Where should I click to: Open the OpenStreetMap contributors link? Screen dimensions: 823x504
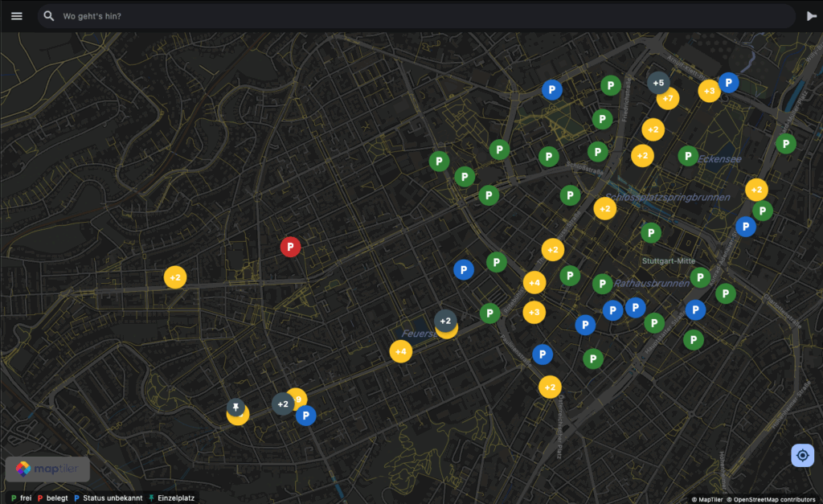(772, 498)
